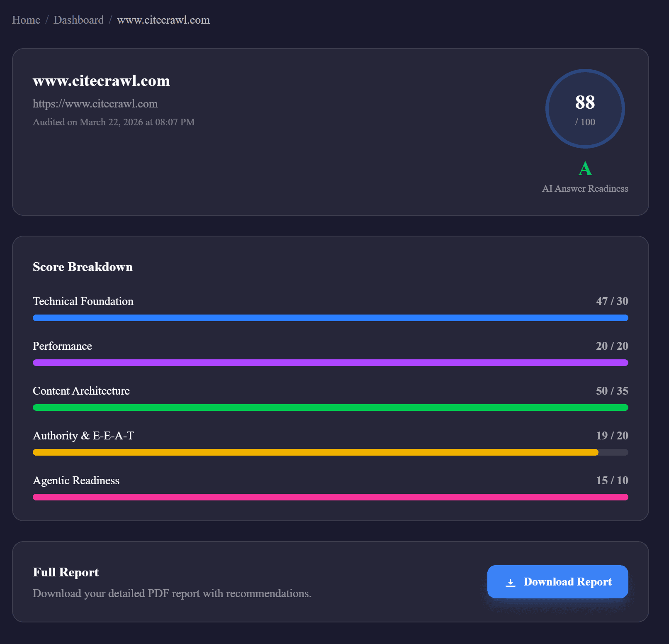Click the purple Performance score bar
Image resolution: width=669 pixels, height=644 pixels.
pyautogui.click(x=331, y=363)
